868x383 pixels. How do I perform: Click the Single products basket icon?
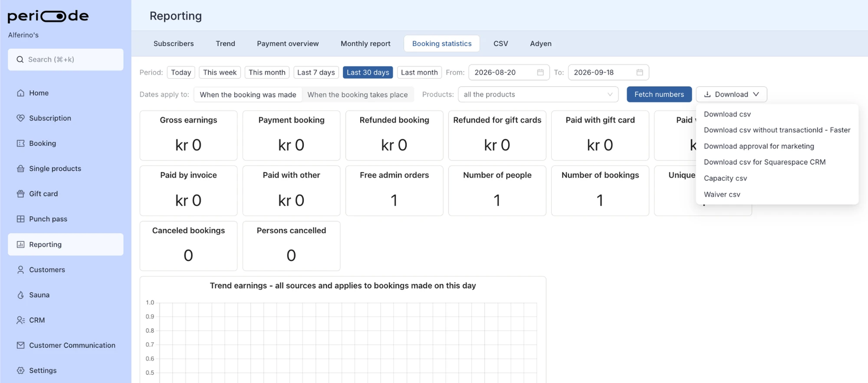(21, 169)
